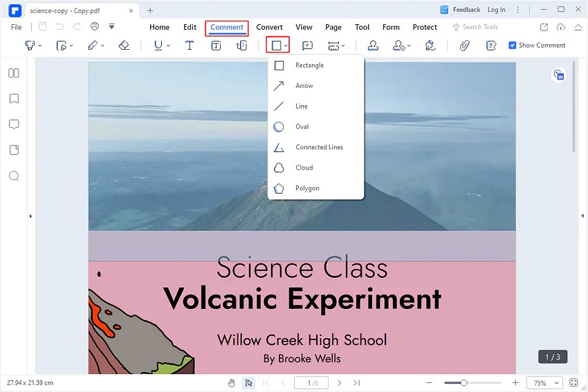Open the page thumbnails panel

pos(14,73)
